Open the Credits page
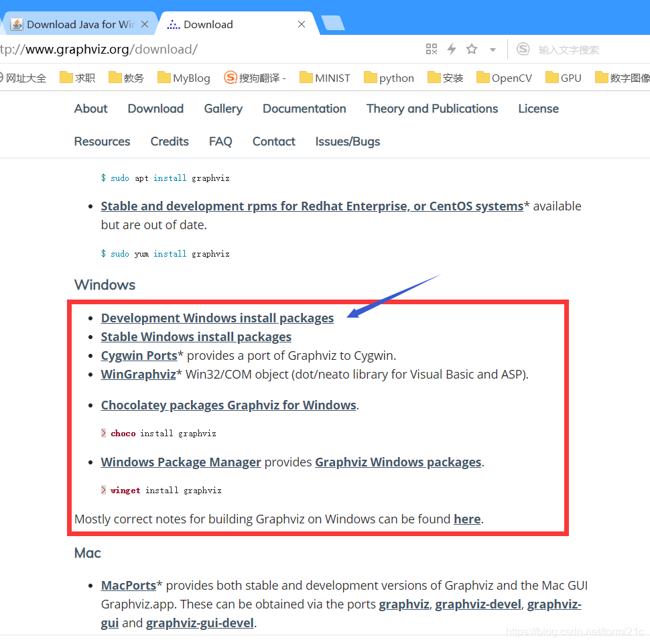 170,141
